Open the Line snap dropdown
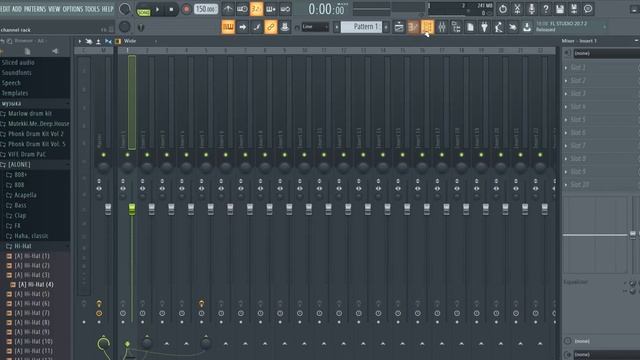This screenshot has width=640, height=360. coord(315,27)
